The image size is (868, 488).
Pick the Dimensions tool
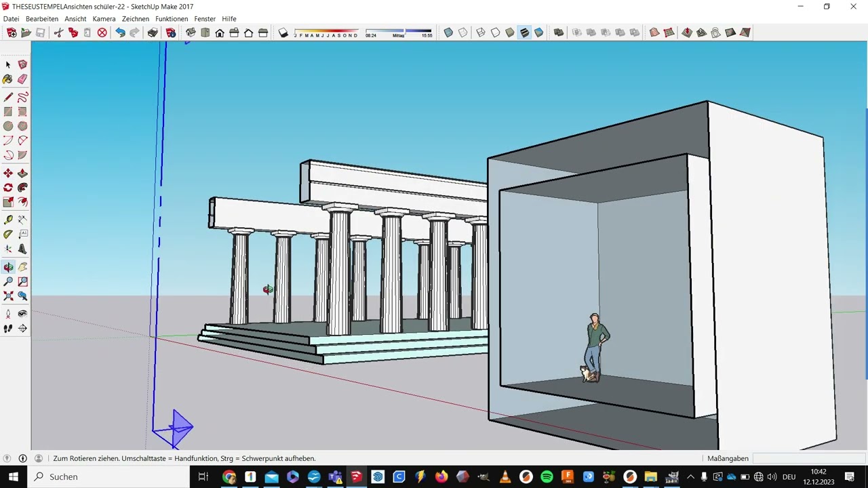(x=22, y=220)
